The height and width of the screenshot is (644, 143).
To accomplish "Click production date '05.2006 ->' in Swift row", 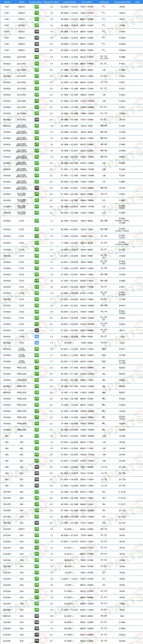I will point(69,529).
